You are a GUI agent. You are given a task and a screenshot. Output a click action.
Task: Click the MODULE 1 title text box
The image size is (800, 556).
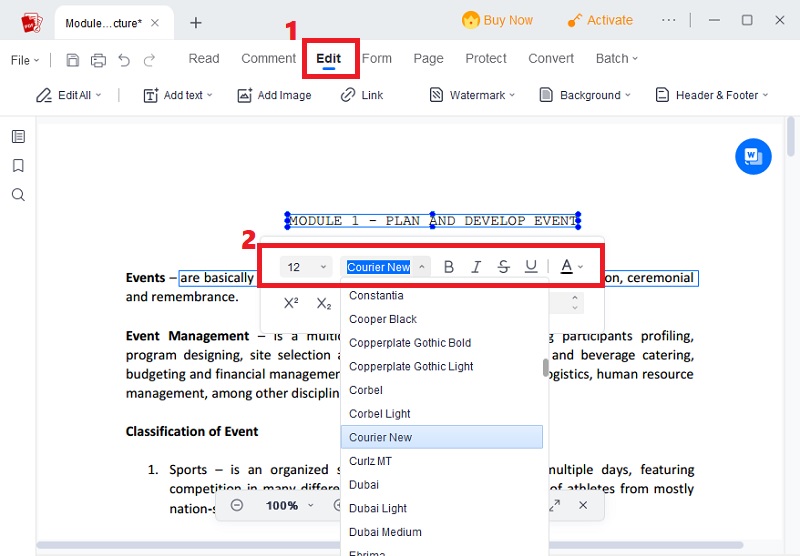coord(433,221)
